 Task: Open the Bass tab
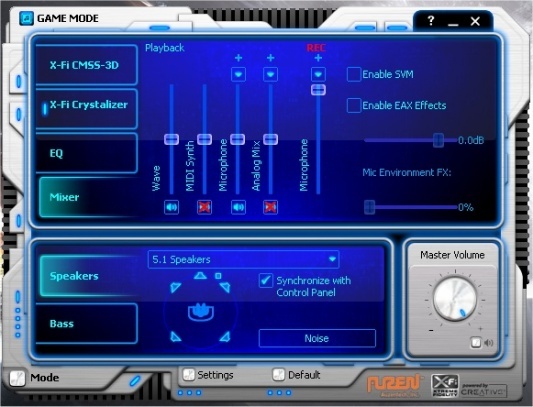86,323
